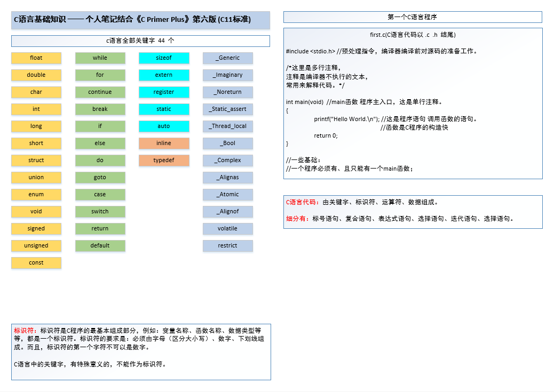Click the do keyword box

(100, 161)
